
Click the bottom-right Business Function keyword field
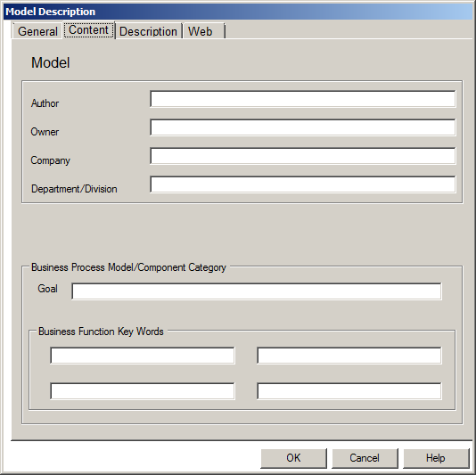349,391
